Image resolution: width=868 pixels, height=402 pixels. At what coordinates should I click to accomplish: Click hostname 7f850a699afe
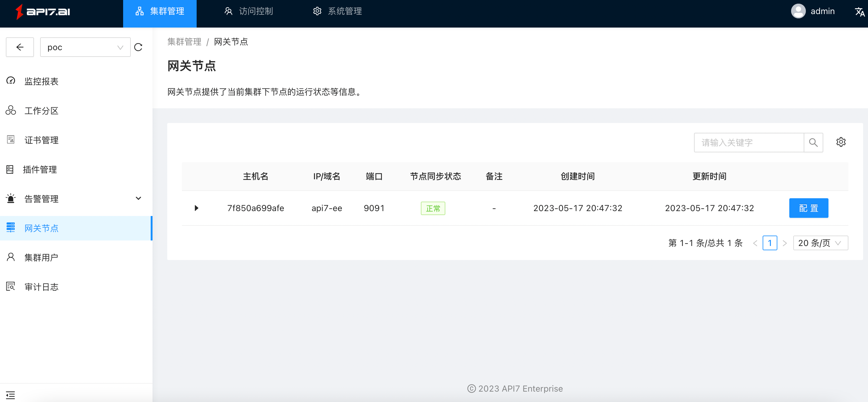[256, 208]
